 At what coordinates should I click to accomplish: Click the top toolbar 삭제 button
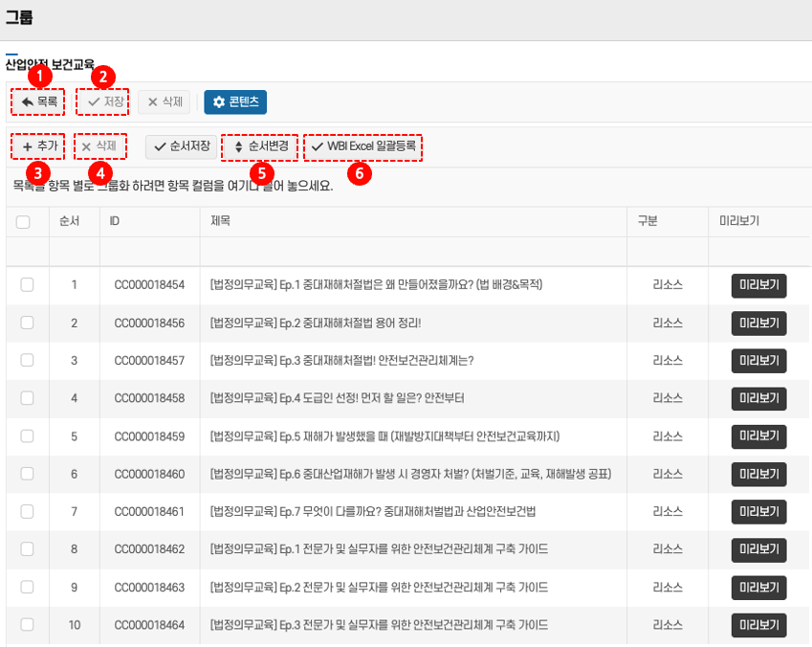pyautogui.click(x=164, y=102)
